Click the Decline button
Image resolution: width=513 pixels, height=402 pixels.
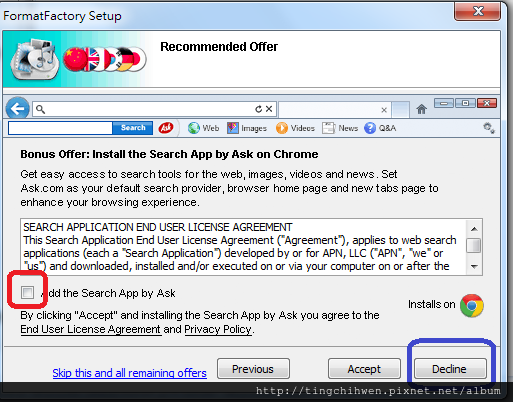coord(450,369)
